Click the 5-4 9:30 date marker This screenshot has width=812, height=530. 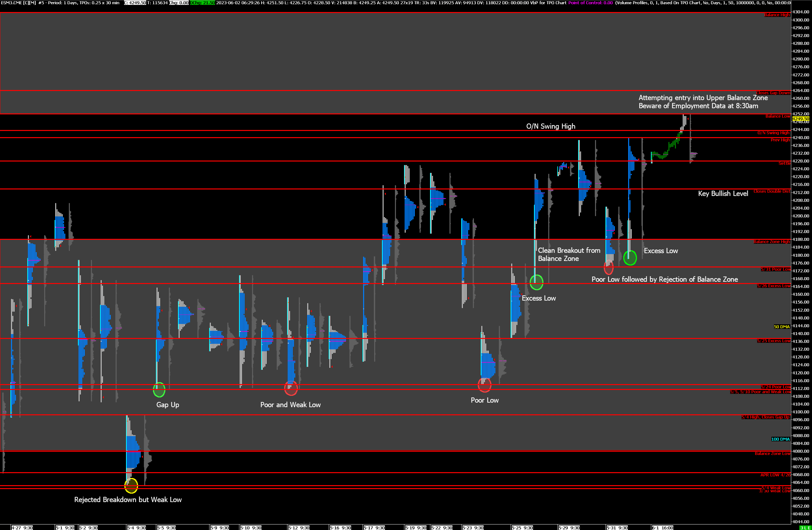[136, 528]
